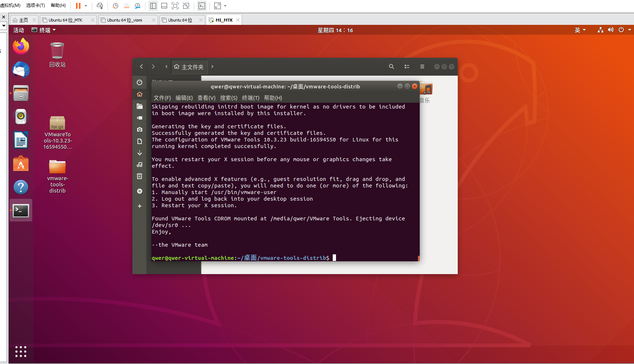Screen dimensions: 634x364
Task: Select Videos in Files sidebar
Action: pos(139,118)
